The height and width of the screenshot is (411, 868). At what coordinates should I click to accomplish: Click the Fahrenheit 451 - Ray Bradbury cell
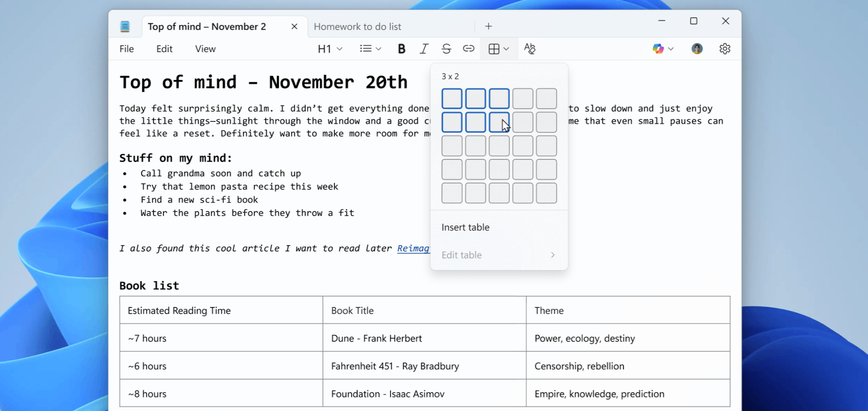(424, 366)
